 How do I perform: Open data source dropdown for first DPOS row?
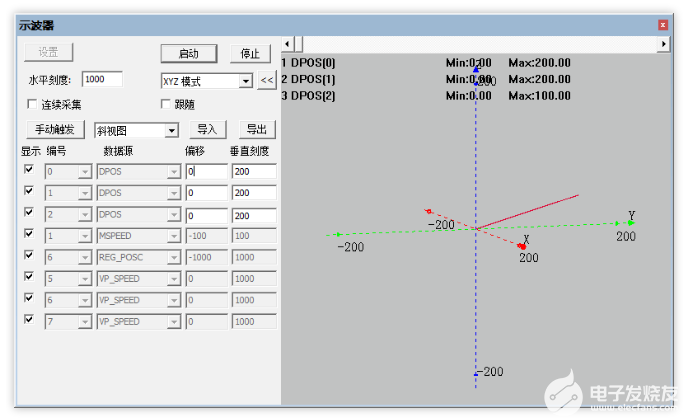pos(174,172)
